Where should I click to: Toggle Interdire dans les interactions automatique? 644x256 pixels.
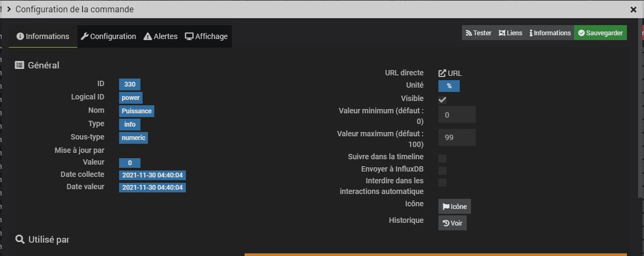point(442,183)
